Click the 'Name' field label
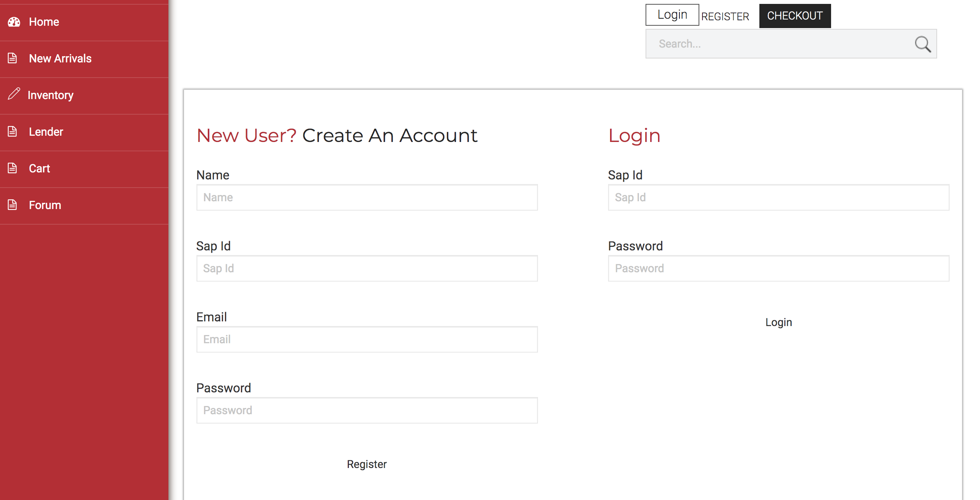This screenshot has height=500, width=980. tap(213, 175)
